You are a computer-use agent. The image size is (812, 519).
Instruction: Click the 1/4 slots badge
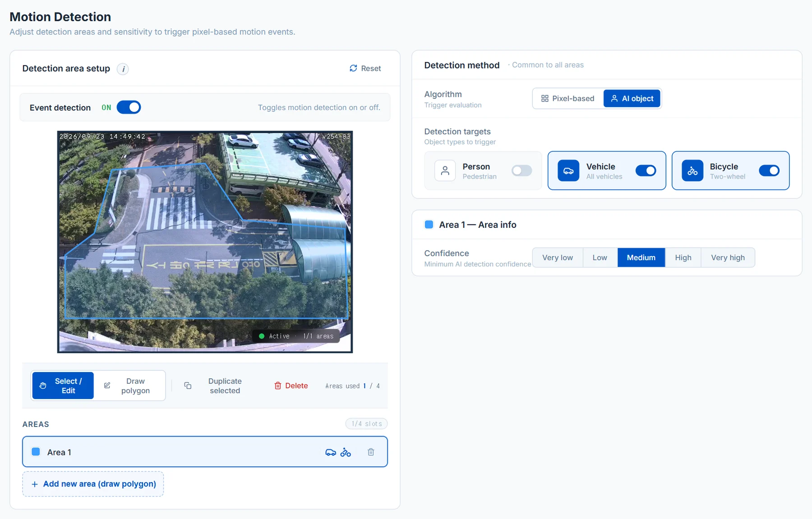point(366,424)
